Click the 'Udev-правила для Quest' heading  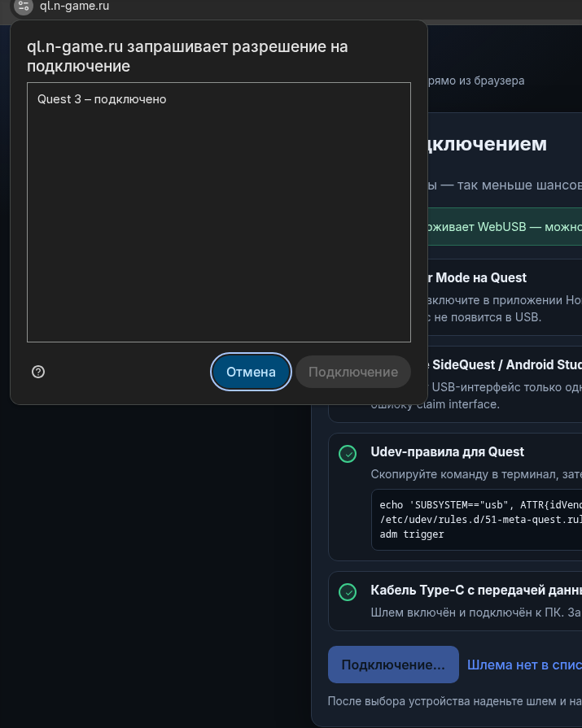448,451
